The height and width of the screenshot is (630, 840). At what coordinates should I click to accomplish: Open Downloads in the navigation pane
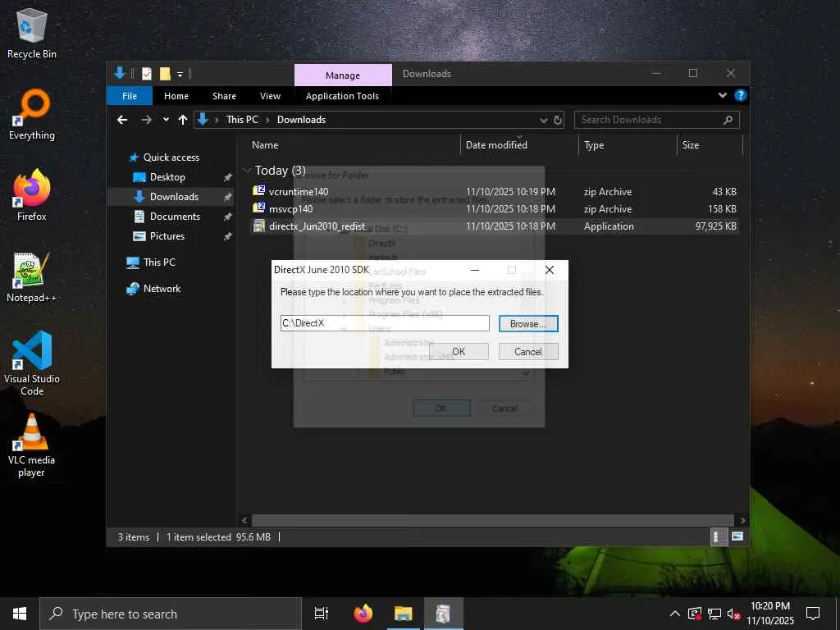coord(174,197)
